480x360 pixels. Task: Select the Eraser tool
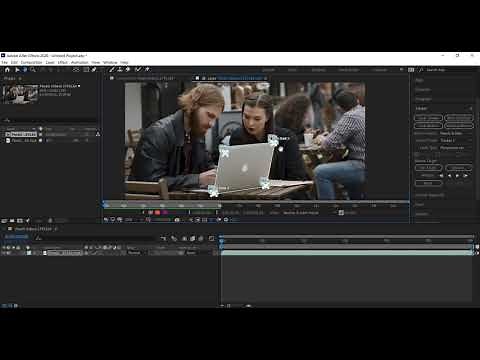(127, 69)
